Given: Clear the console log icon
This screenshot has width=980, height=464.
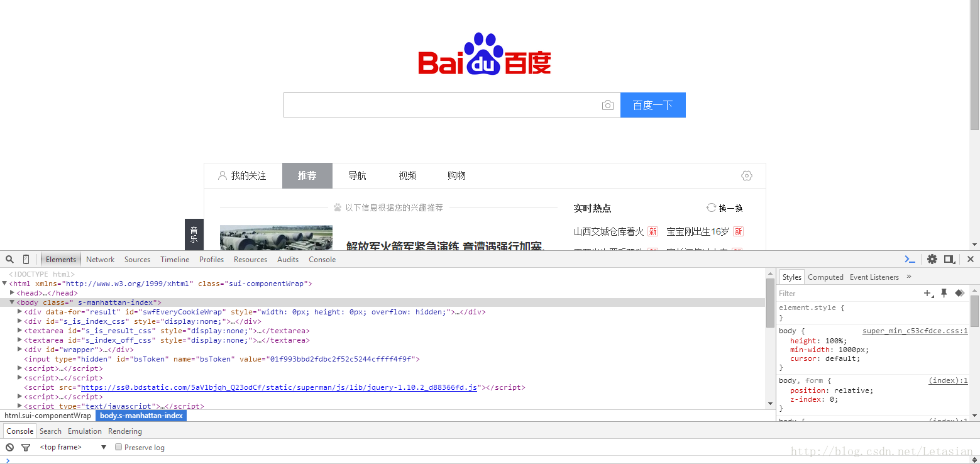Looking at the screenshot, I should [9, 447].
